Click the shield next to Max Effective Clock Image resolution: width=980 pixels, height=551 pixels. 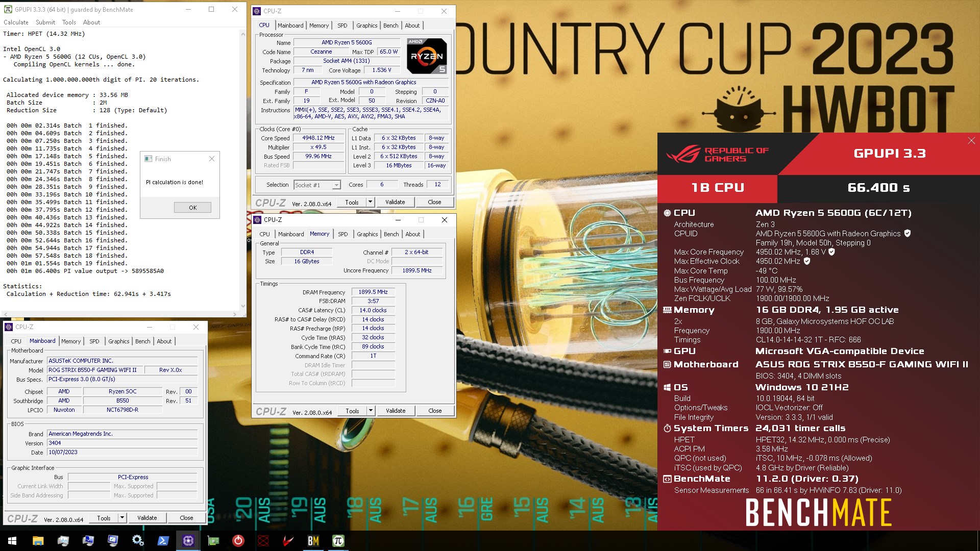(807, 261)
